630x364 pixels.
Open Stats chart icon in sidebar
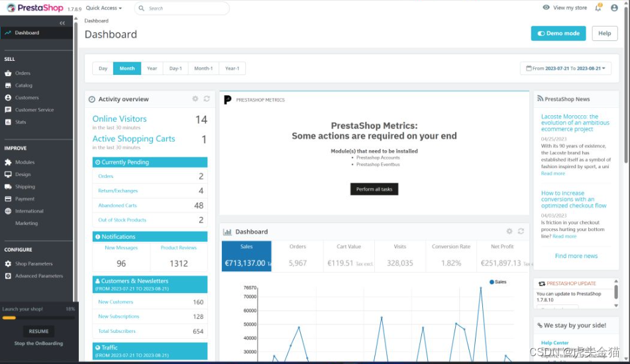(x=8, y=122)
